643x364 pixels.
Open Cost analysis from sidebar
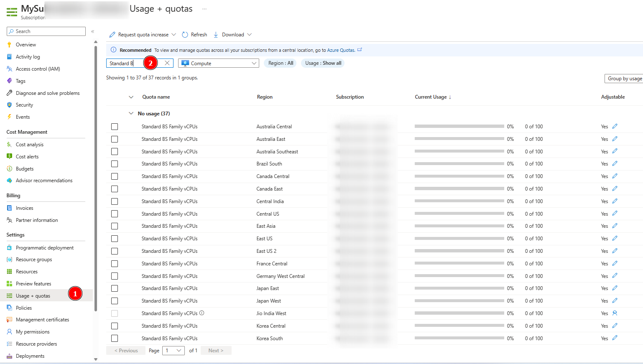click(29, 145)
